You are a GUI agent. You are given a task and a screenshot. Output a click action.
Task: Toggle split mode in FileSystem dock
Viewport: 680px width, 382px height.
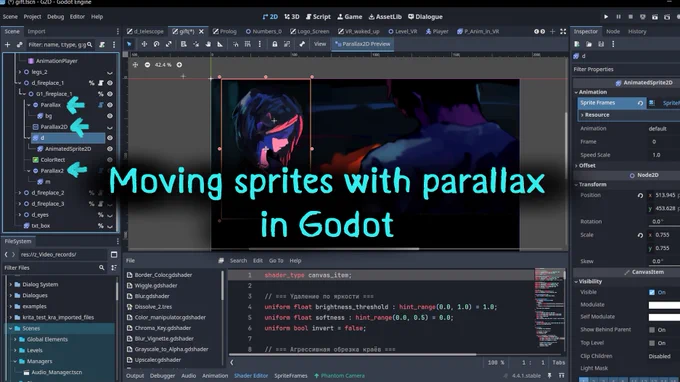click(x=114, y=255)
